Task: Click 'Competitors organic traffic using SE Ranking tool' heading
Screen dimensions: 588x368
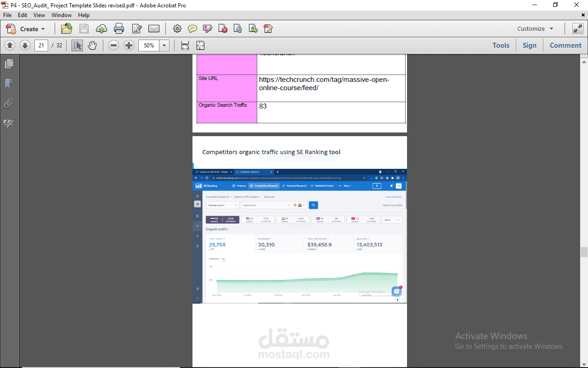Action: (271, 152)
